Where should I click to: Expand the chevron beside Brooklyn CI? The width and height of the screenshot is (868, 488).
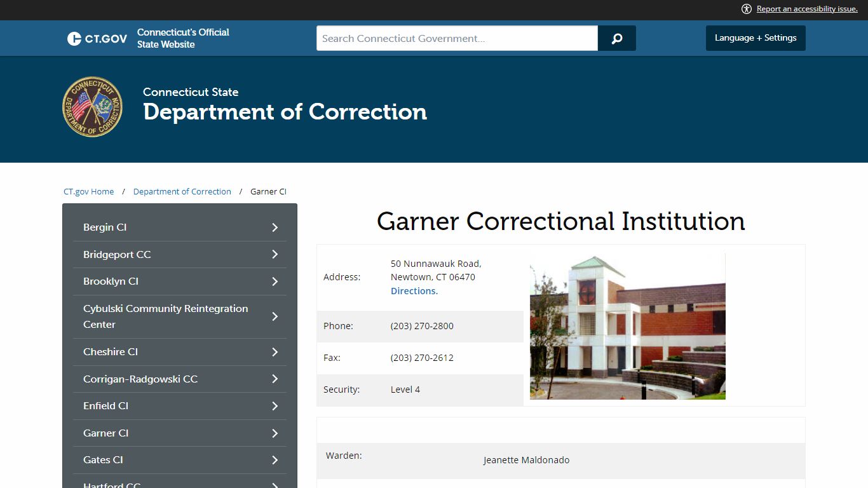[x=275, y=281]
